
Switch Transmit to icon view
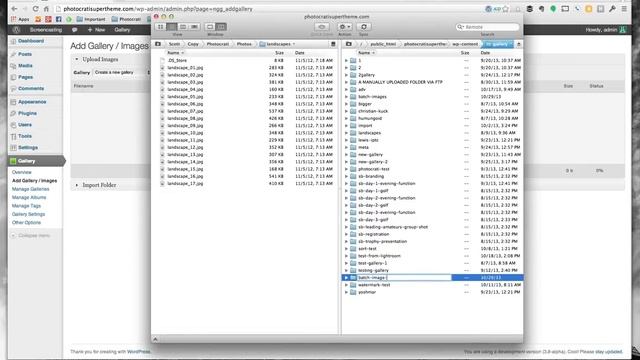[160, 27]
